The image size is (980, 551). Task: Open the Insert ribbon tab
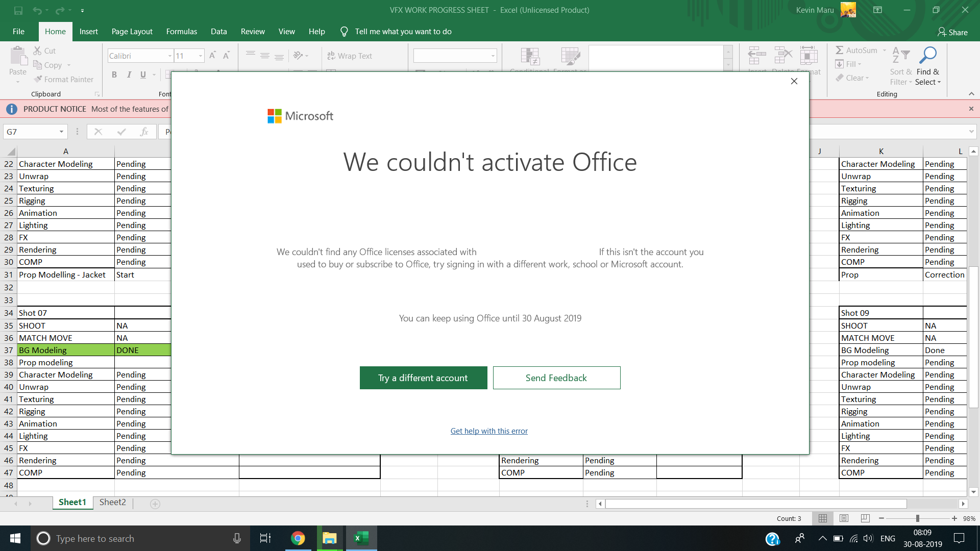click(x=89, y=32)
